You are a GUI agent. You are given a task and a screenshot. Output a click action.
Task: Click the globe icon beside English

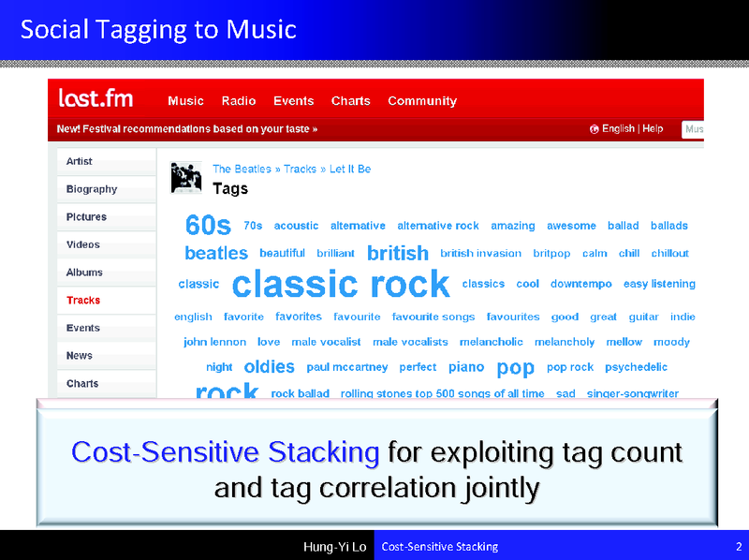(595, 129)
